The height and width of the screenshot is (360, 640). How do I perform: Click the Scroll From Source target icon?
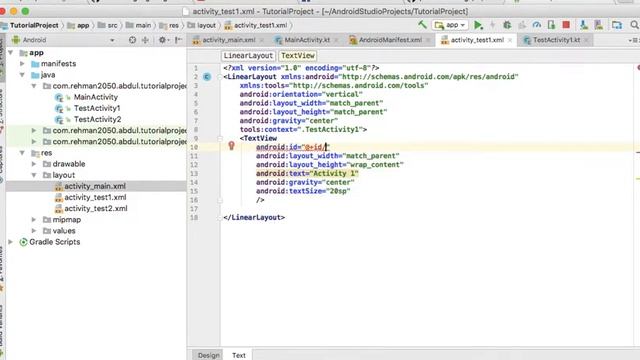[x=132, y=40]
